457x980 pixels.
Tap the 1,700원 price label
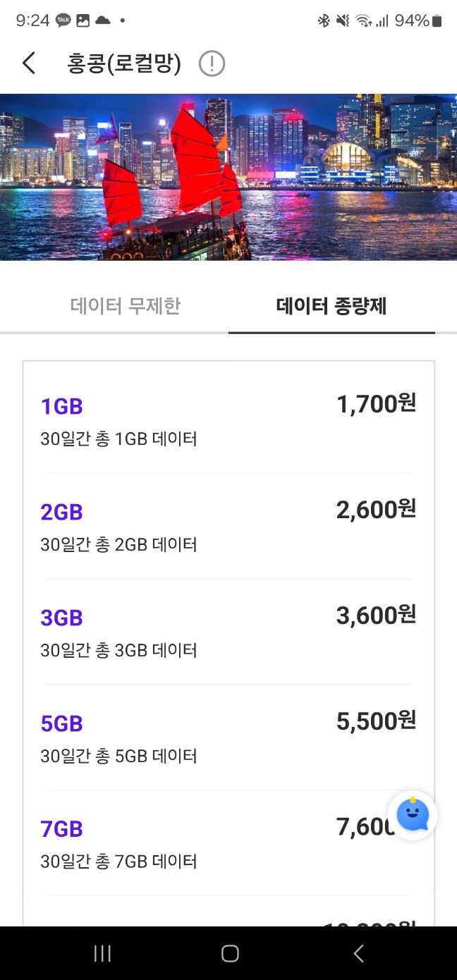376,404
